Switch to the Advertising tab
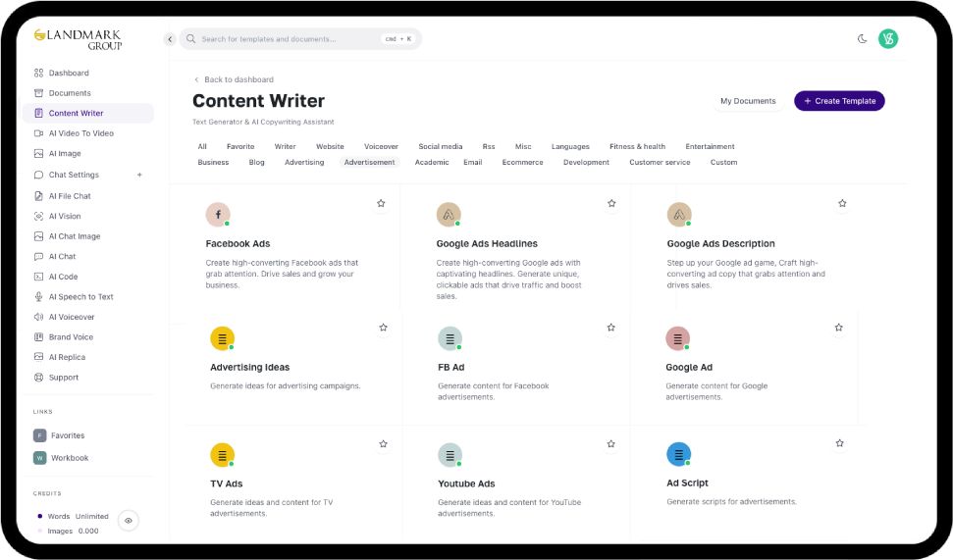This screenshot has height=560, width=953. 304,162
